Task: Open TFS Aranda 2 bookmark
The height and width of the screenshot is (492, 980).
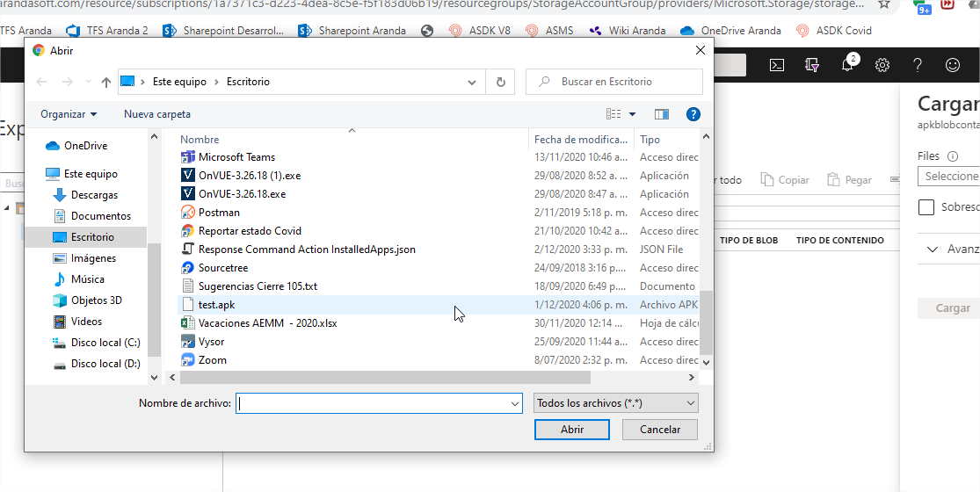Action: tap(107, 31)
